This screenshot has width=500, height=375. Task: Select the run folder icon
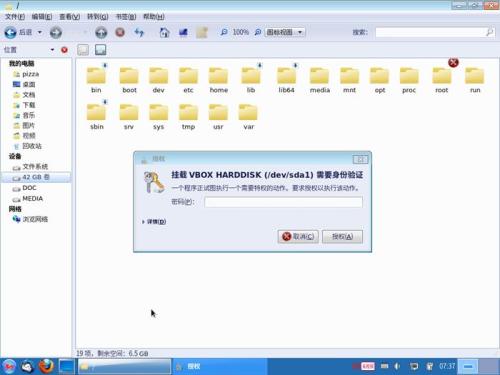click(x=475, y=76)
